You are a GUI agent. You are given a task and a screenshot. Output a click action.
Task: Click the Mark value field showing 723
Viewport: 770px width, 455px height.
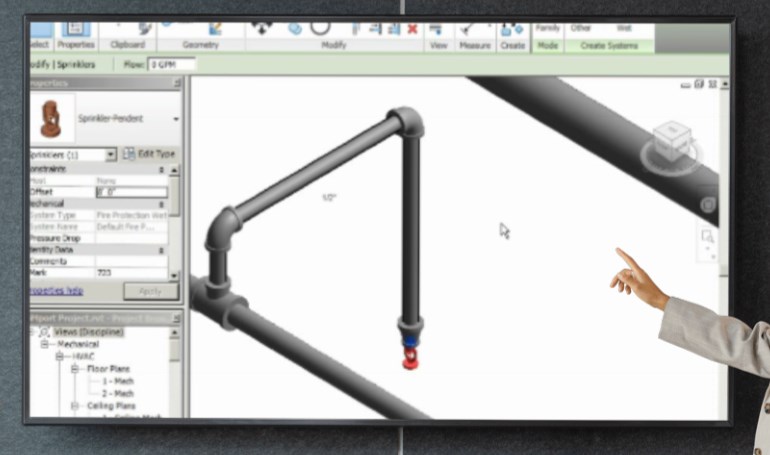point(132,272)
